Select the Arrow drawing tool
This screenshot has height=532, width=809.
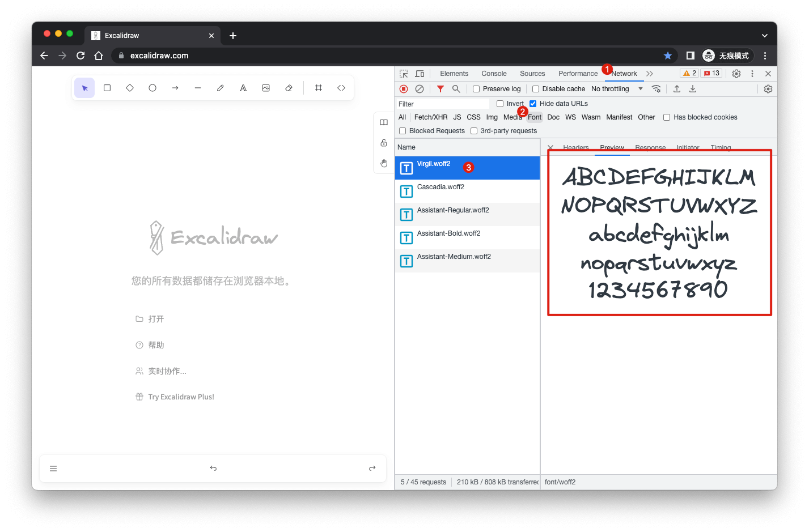(175, 88)
